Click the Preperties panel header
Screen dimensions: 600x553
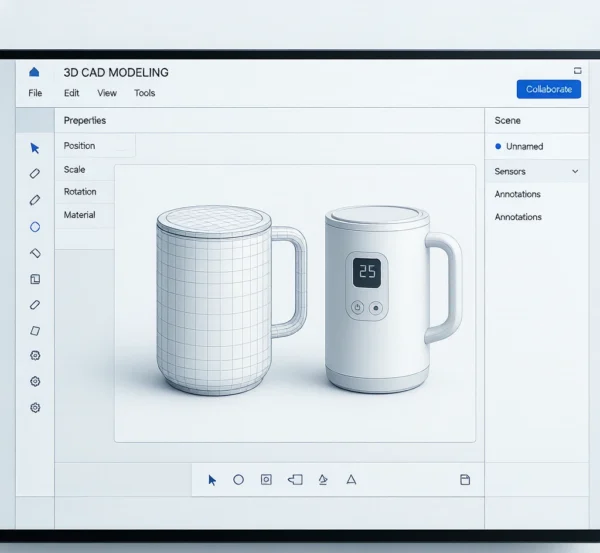coord(85,121)
